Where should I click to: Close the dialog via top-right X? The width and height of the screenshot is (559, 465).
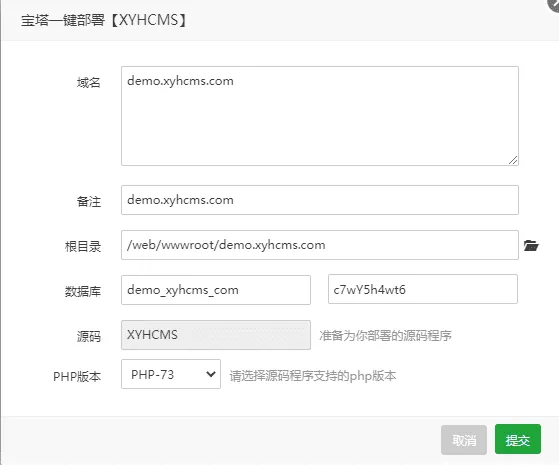tap(554, 4)
